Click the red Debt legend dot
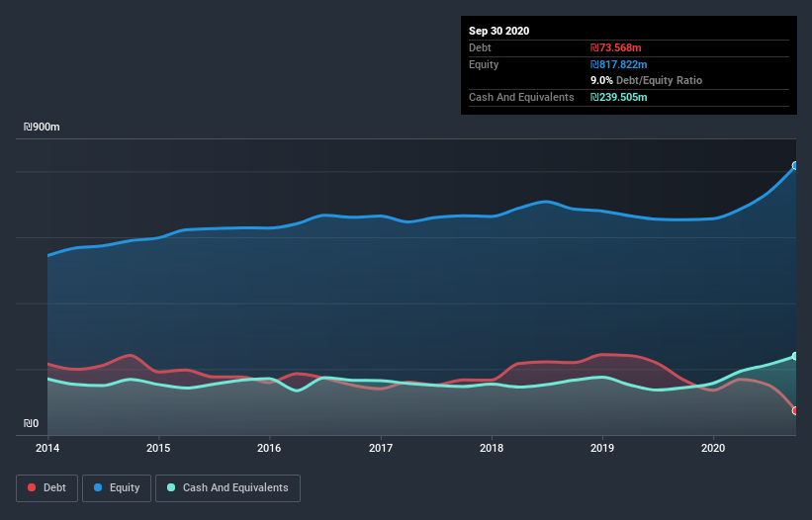The height and width of the screenshot is (520, 812). click(x=34, y=488)
